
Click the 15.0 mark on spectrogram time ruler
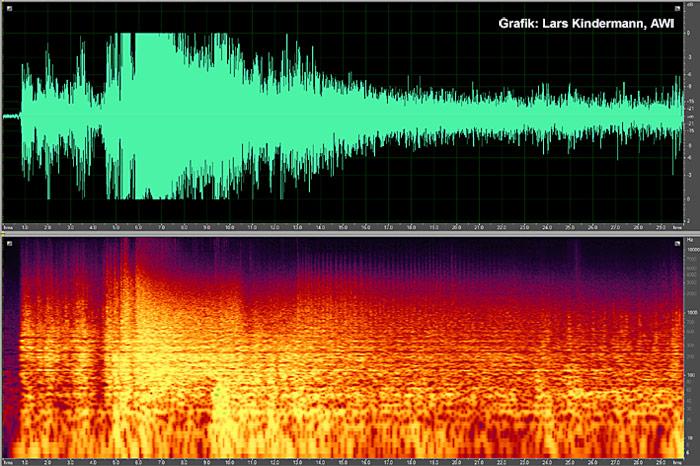coord(343,462)
